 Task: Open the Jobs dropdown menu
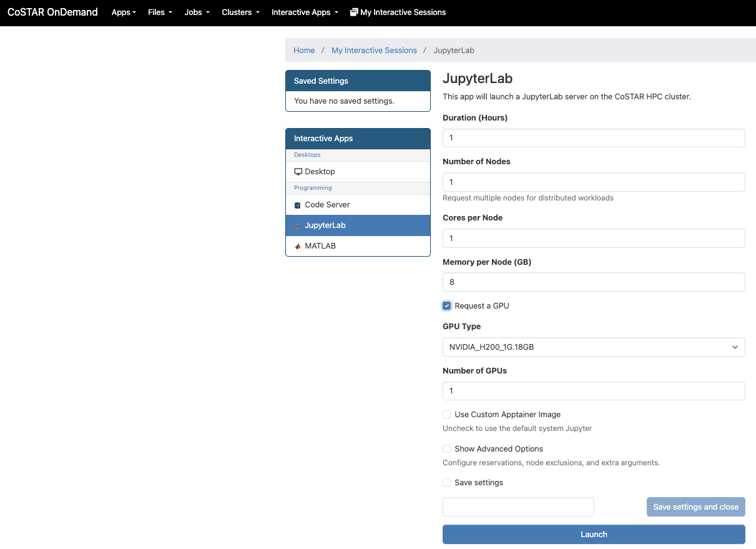coord(197,12)
